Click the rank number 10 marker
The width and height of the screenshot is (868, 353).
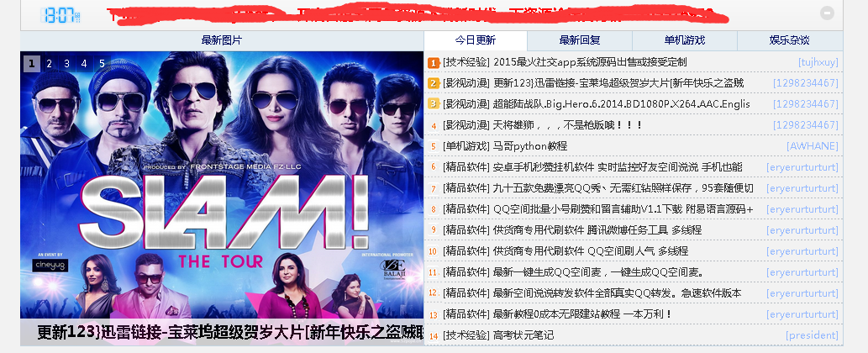[x=434, y=252]
